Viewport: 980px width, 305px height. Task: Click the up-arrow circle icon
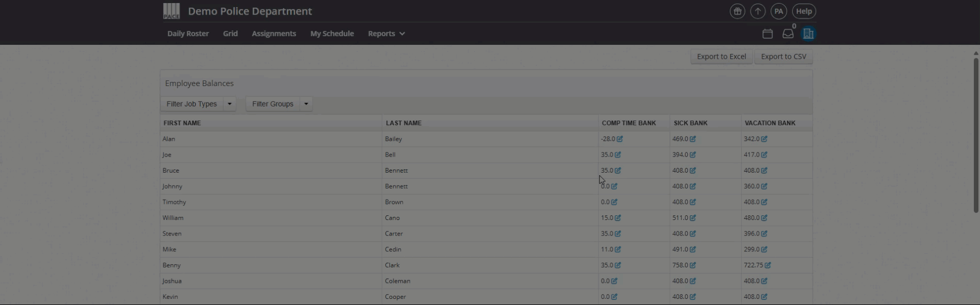click(x=758, y=11)
